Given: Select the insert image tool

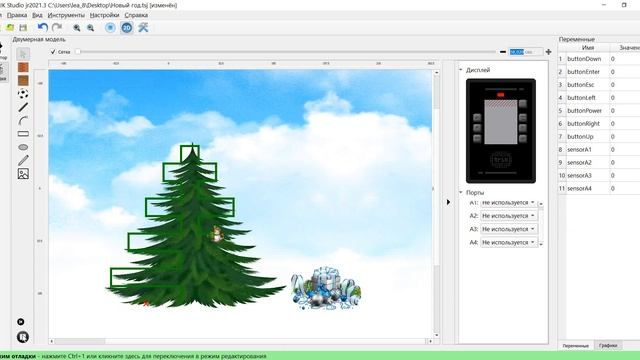Looking at the screenshot, I should (23, 174).
